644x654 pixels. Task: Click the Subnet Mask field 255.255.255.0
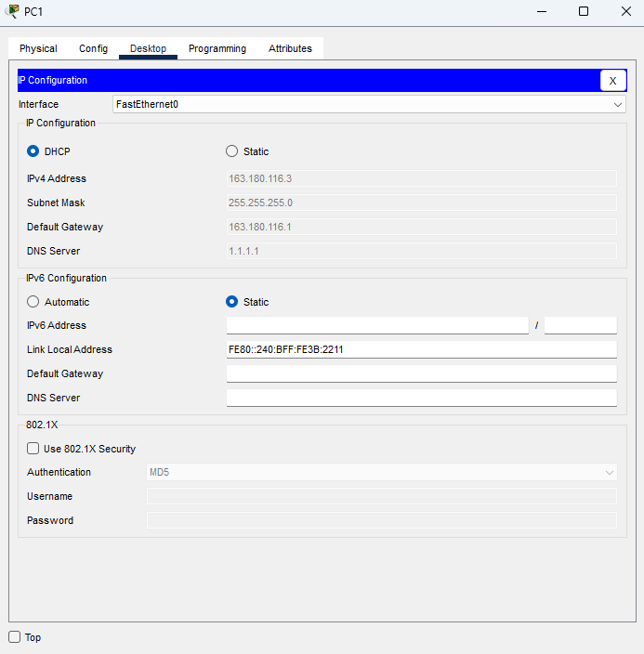422,203
